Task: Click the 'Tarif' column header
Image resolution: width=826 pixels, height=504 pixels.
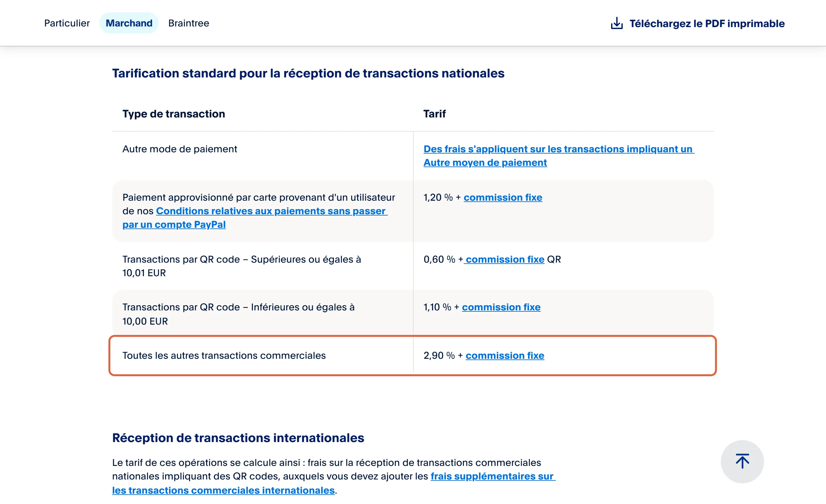Action: click(x=434, y=114)
